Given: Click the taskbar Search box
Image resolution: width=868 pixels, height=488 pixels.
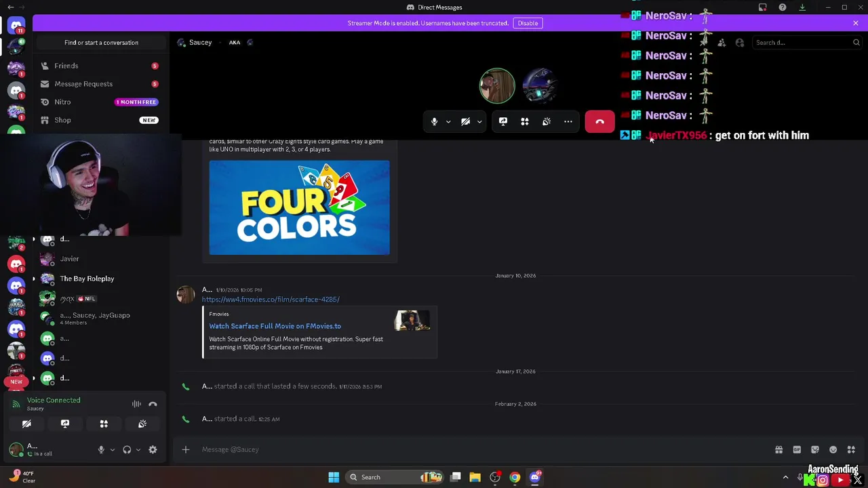Looking at the screenshot, I should click(395, 477).
